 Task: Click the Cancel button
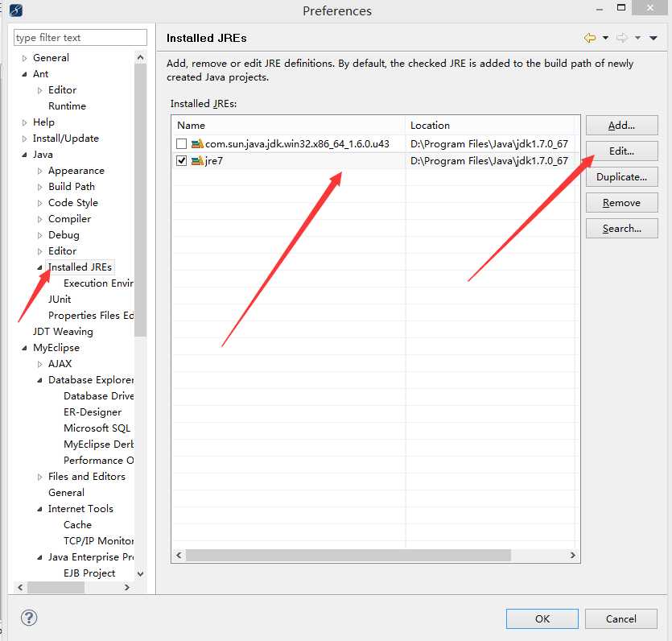coord(621,618)
